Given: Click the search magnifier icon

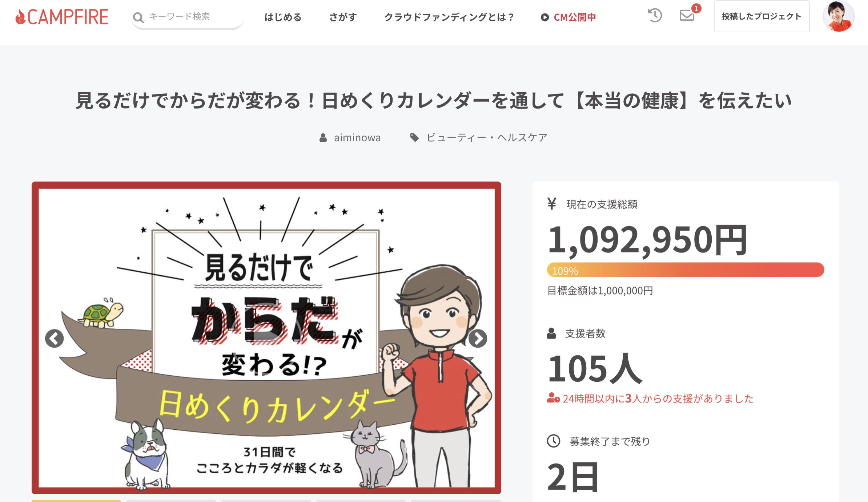Looking at the screenshot, I should (x=138, y=17).
